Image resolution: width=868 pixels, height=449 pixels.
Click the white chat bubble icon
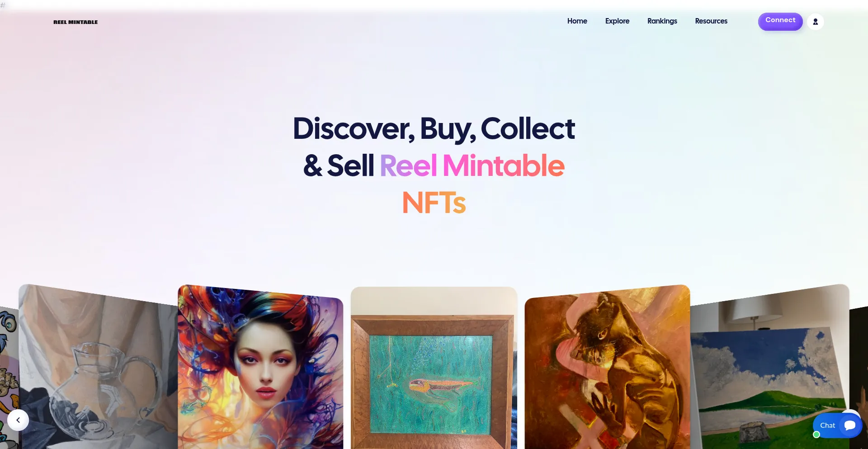click(850, 425)
